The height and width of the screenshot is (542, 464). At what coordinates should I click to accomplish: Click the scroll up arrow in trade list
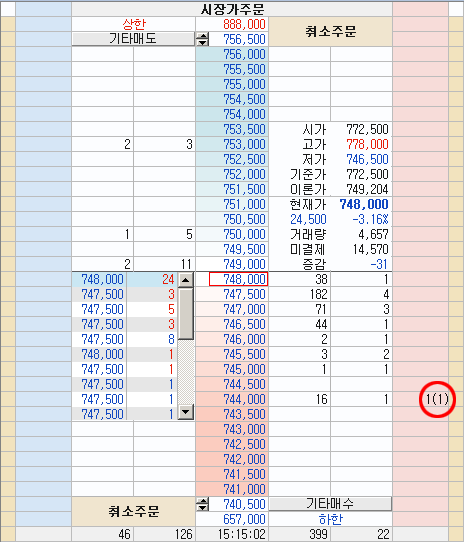click(186, 280)
